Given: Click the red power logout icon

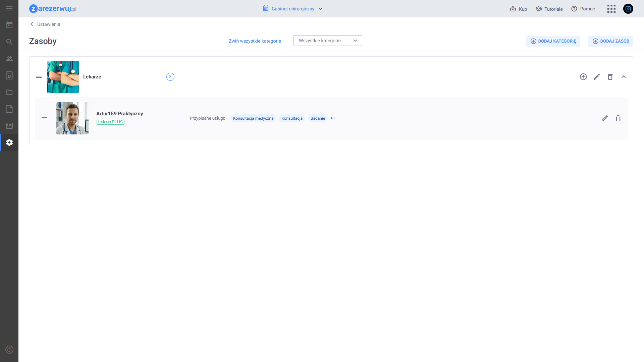Looking at the screenshot, I should 9,350.
